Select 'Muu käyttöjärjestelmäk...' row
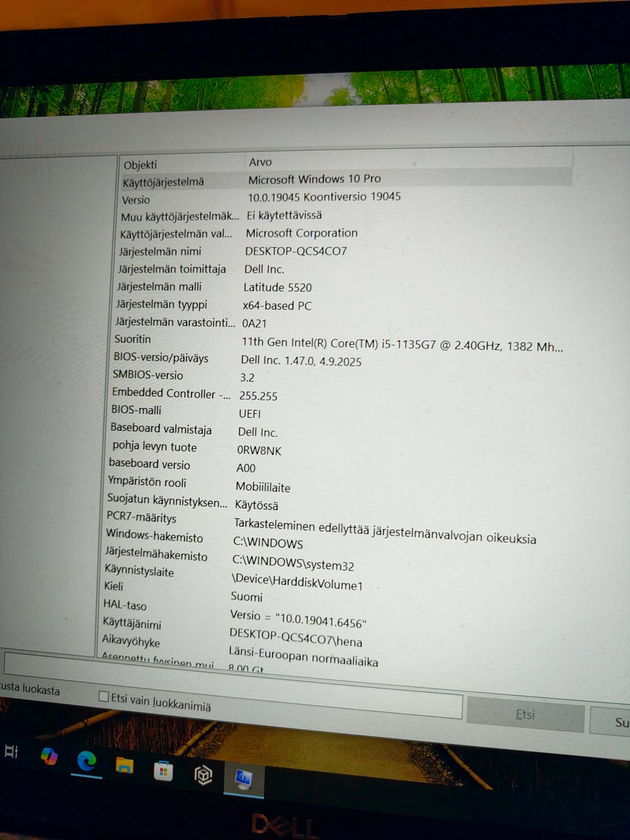 (180, 216)
